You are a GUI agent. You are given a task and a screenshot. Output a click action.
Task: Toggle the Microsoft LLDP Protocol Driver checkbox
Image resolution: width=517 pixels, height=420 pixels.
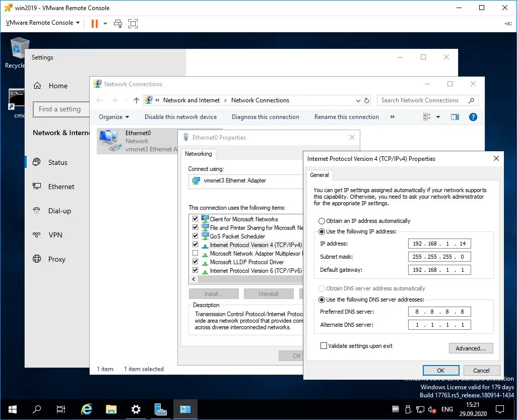pos(195,262)
